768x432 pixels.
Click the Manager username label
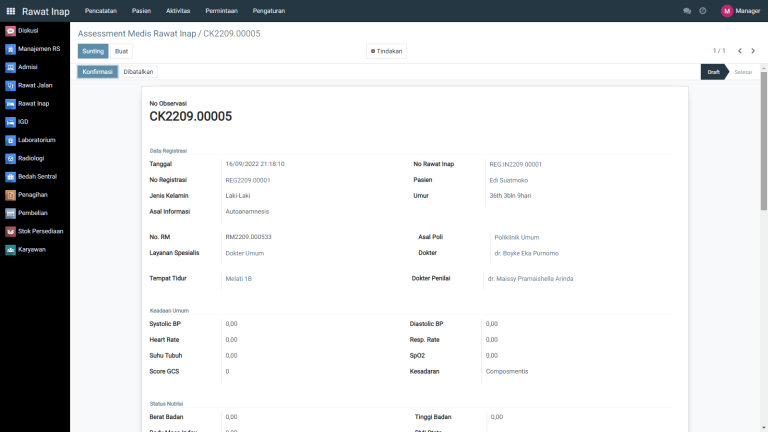[747, 11]
